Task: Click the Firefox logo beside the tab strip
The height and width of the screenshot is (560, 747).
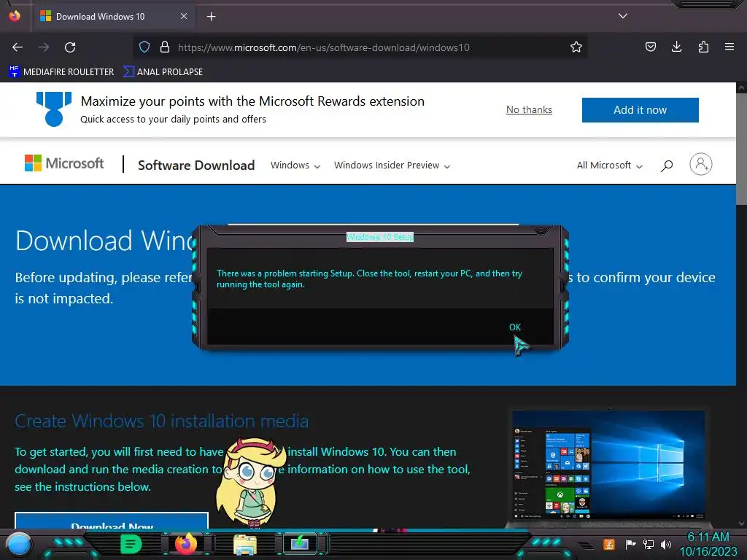Action: [x=15, y=16]
